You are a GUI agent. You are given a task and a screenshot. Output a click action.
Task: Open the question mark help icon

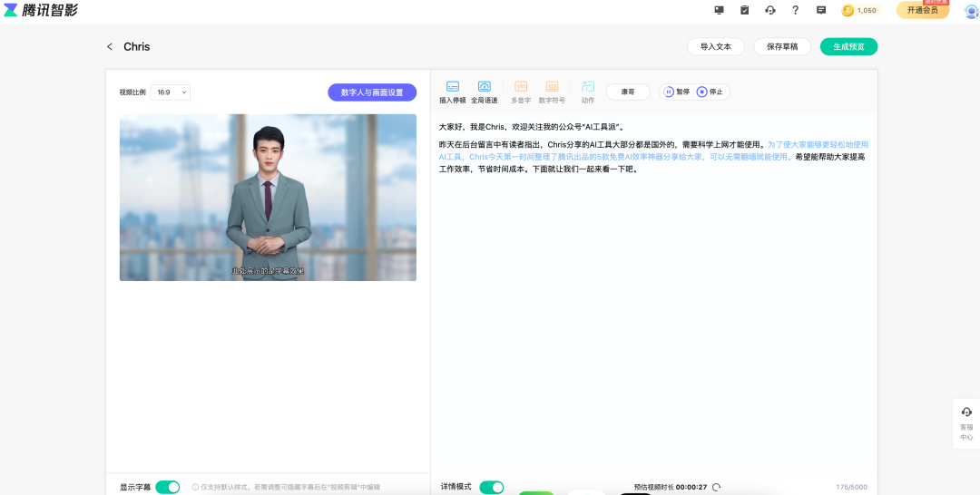tap(795, 10)
